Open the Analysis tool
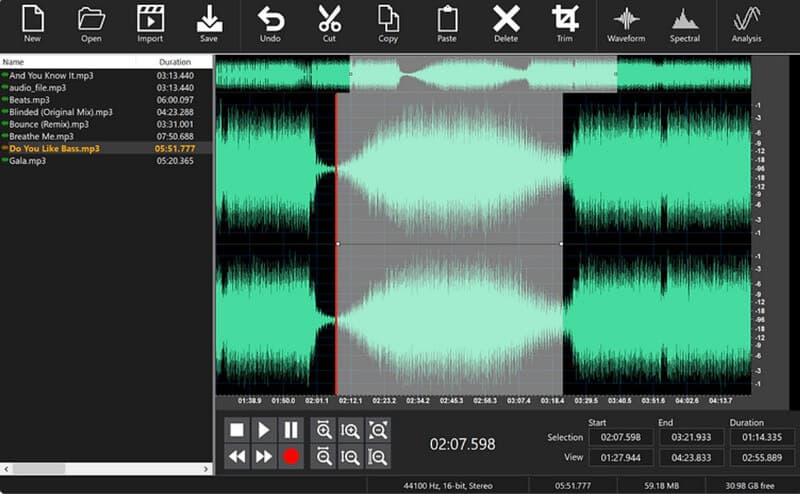The height and width of the screenshot is (494, 800). click(x=746, y=23)
